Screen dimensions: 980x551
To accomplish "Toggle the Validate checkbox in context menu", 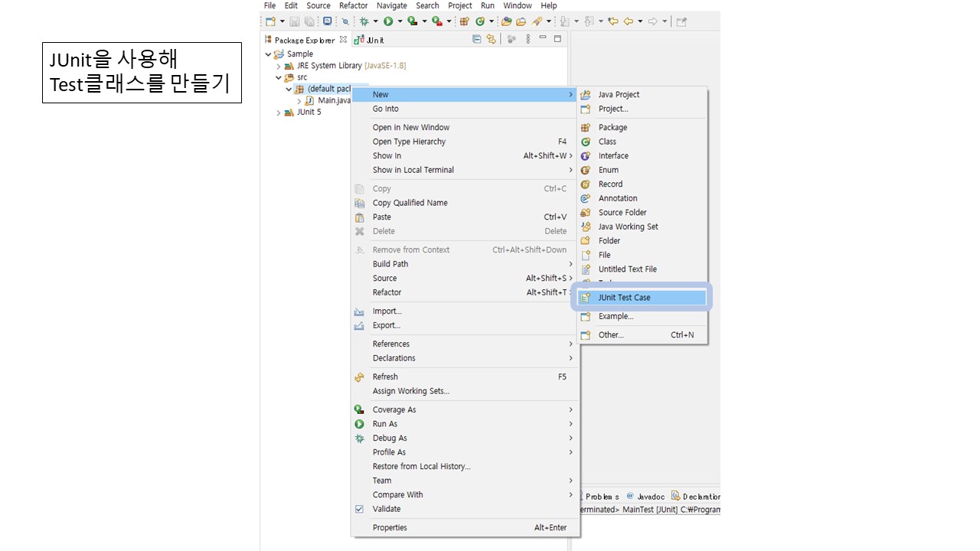I will [x=359, y=509].
